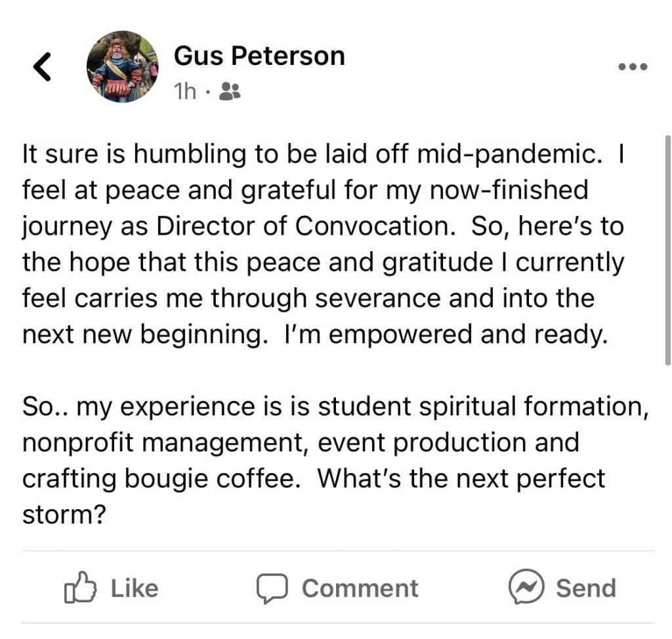Tap the Like text label

pos(135,588)
